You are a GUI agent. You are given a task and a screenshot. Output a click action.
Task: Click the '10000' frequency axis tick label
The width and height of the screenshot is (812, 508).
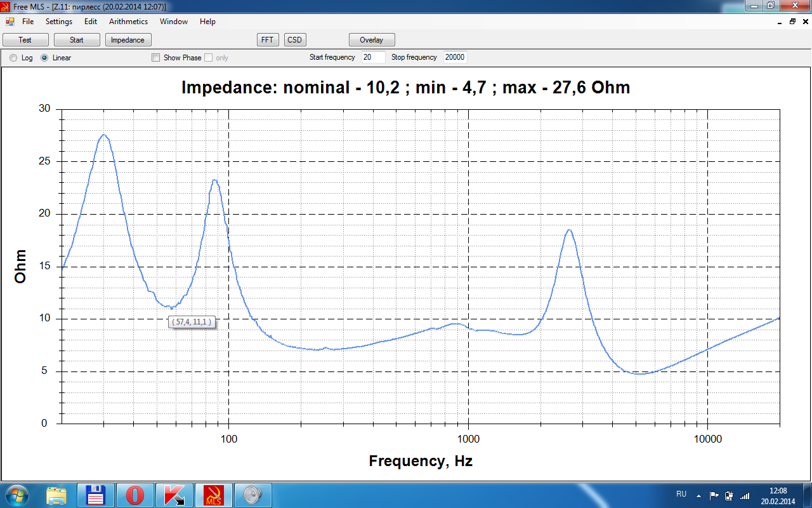[708, 438]
